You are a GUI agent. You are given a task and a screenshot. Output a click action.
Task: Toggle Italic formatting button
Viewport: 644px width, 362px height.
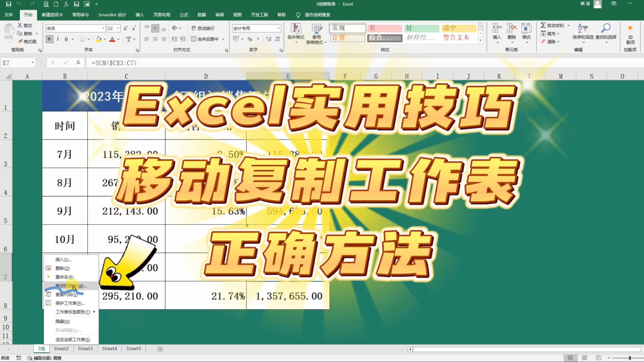pyautogui.click(x=58, y=39)
